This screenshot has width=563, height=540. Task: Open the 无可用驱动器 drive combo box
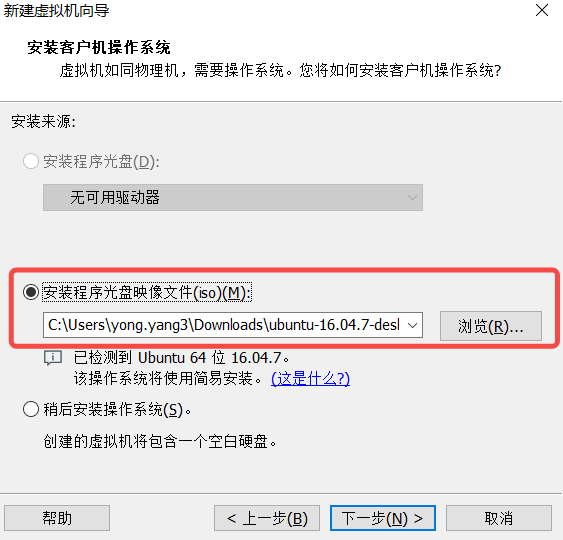(233, 197)
